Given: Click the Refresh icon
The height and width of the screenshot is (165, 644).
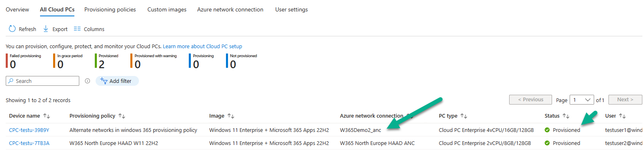Looking at the screenshot, I should click(12, 29).
